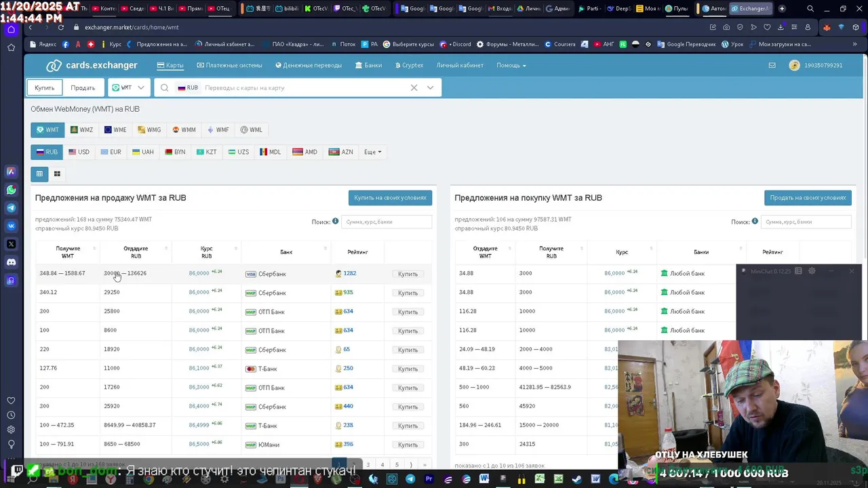Click Продать на своих условиях button

[808, 198]
